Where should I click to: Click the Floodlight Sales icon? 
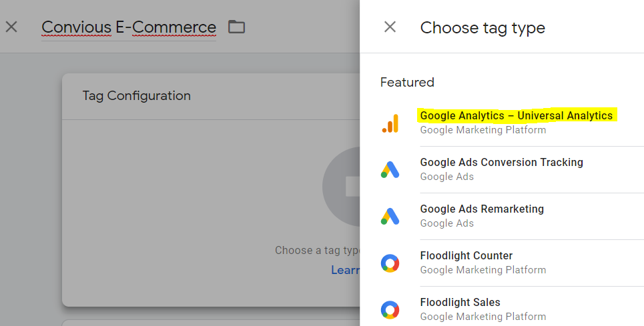click(x=390, y=309)
